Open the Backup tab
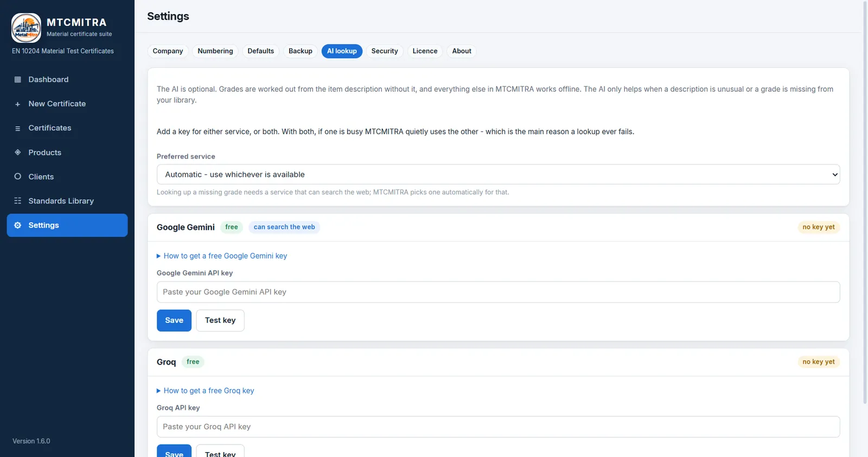868x457 pixels. click(301, 51)
